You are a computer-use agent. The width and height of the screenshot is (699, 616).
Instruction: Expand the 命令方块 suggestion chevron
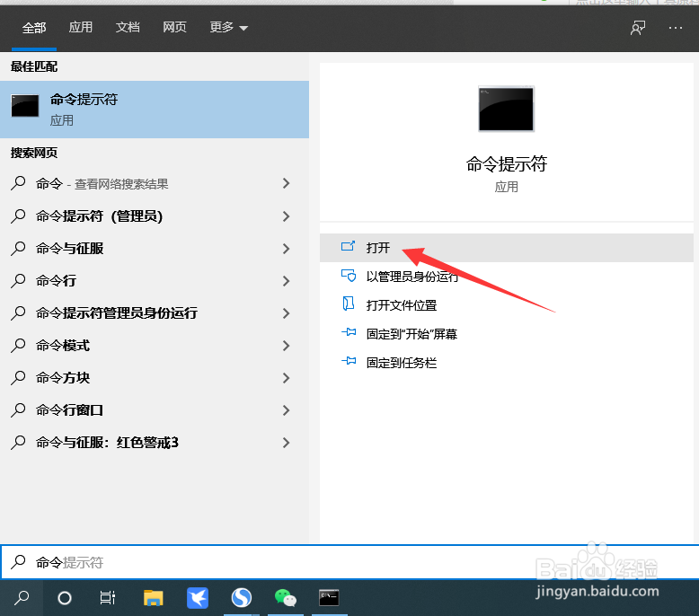(287, 378)
